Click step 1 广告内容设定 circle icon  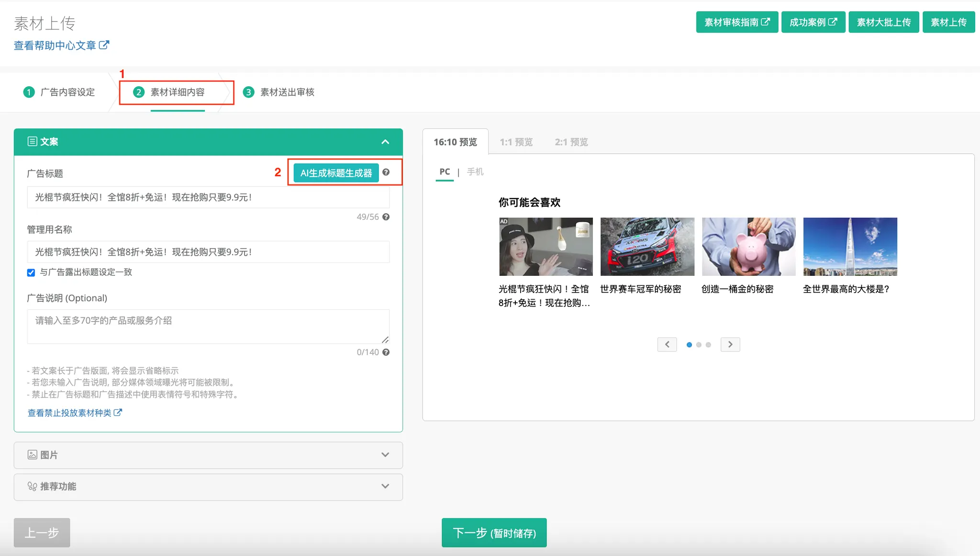click(29, 92)
